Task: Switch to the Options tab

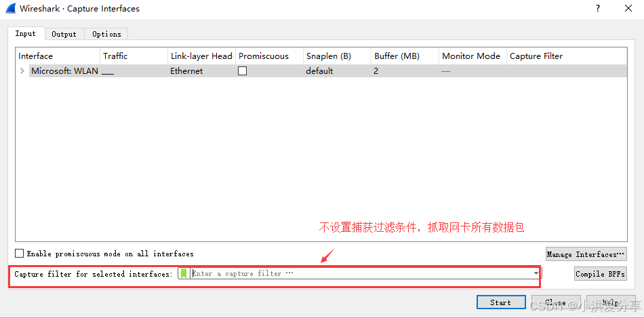Action: click(106, 34)
